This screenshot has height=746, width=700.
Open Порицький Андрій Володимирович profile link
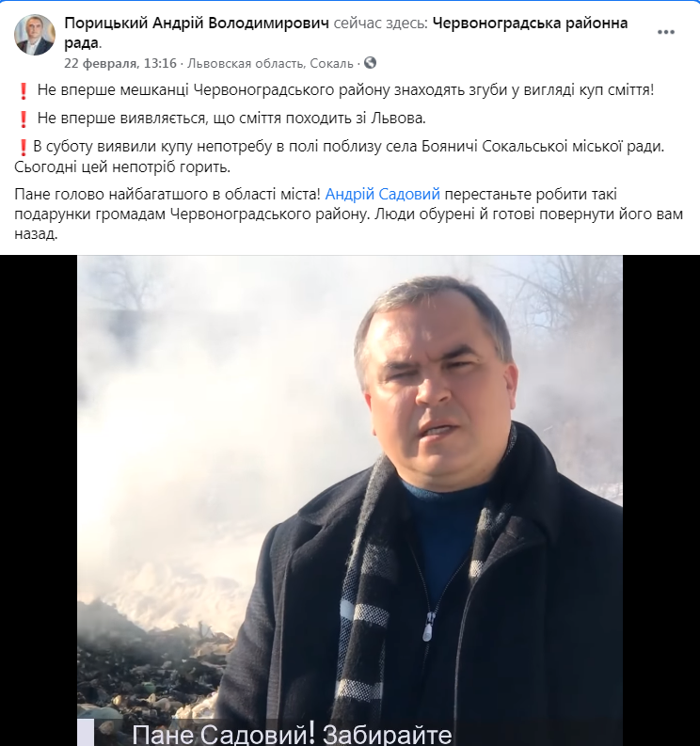pos(197,23)
